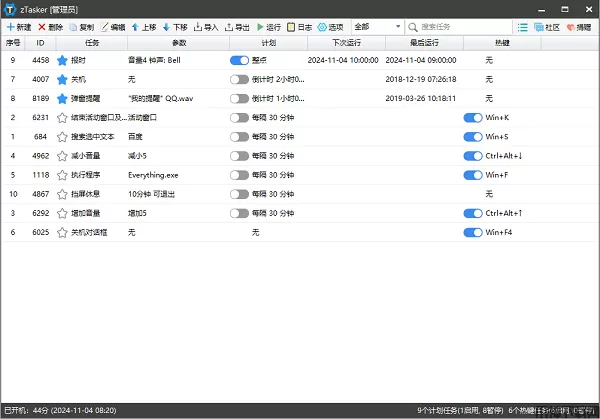Enable the 关机 task schedule toggle
The image size is (600, 419).
pyautogui.click(x=239, y=80)
